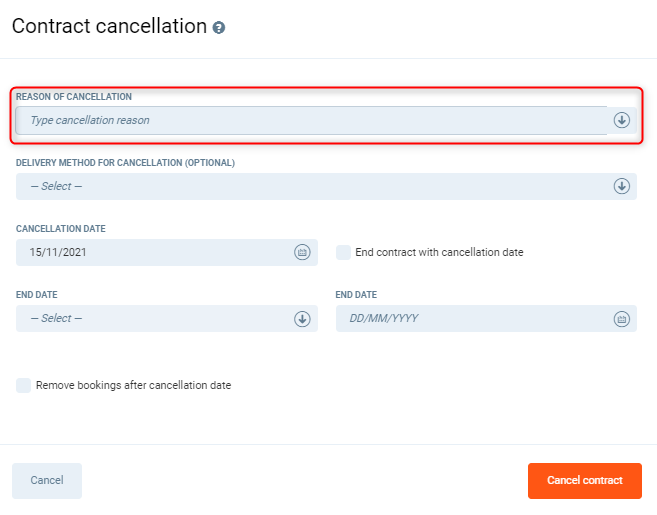Click the 'End contract with cancellation date' label text
Image resolution: width=657 pixels, height=515 pixels.
(439, 252)
